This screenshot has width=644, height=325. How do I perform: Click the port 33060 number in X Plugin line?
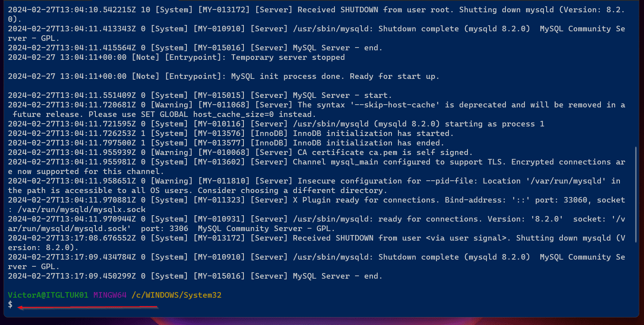(576, 200)
